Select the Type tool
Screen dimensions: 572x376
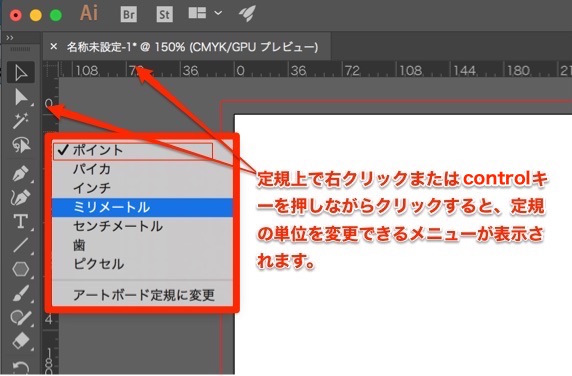tap(21, 221)
